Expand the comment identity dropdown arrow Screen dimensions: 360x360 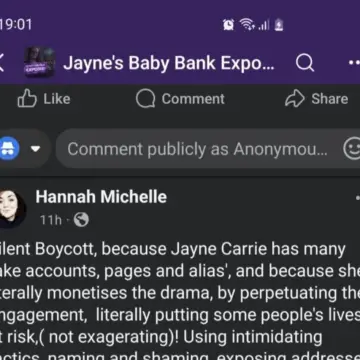tap(36, 149)
